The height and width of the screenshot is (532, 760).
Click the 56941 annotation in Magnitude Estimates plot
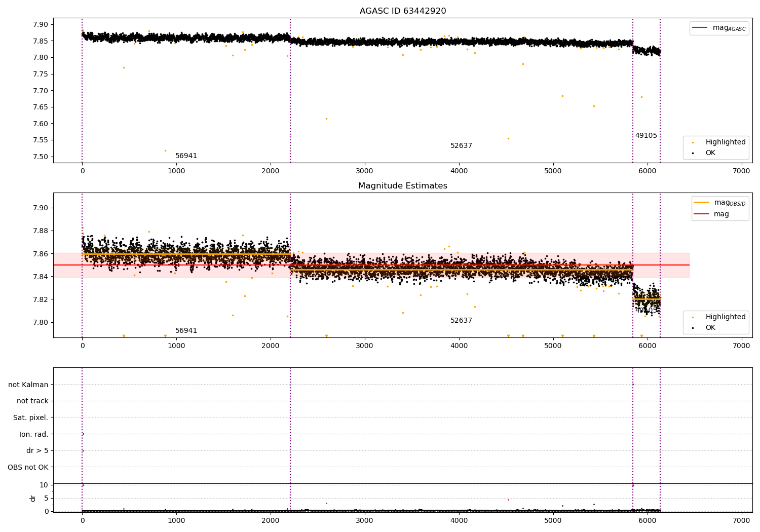pos(186,331)
